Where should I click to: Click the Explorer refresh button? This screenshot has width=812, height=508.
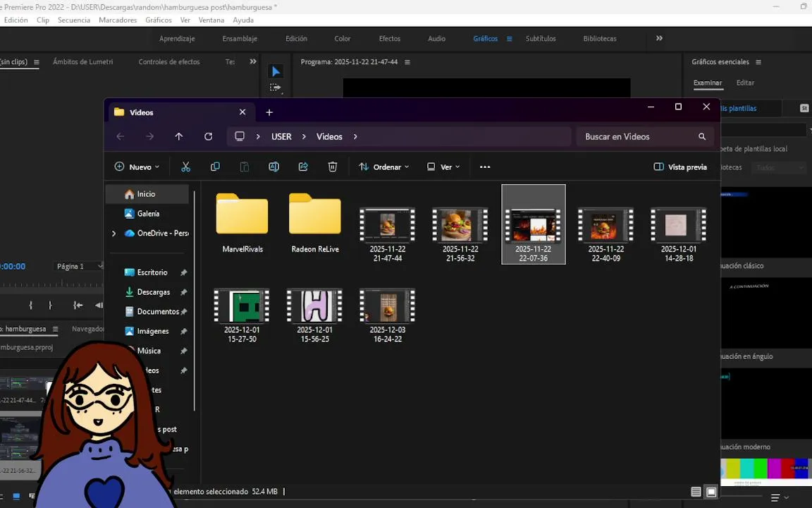(x=208, y=137)
